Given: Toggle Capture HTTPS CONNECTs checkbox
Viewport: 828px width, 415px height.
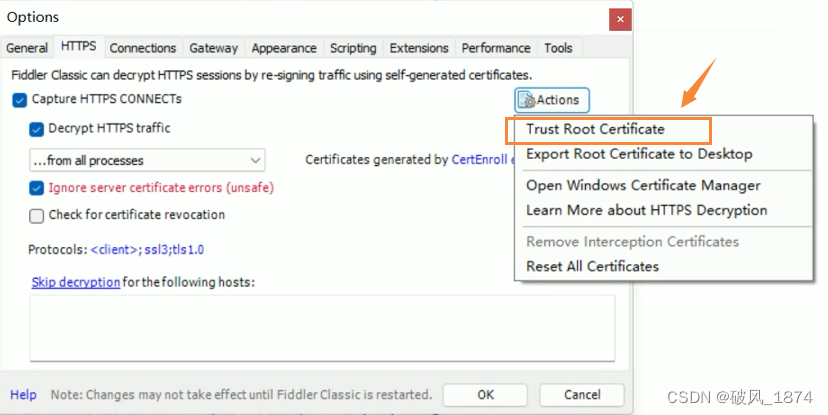Looking at the screenshot, I should (20, 100).
